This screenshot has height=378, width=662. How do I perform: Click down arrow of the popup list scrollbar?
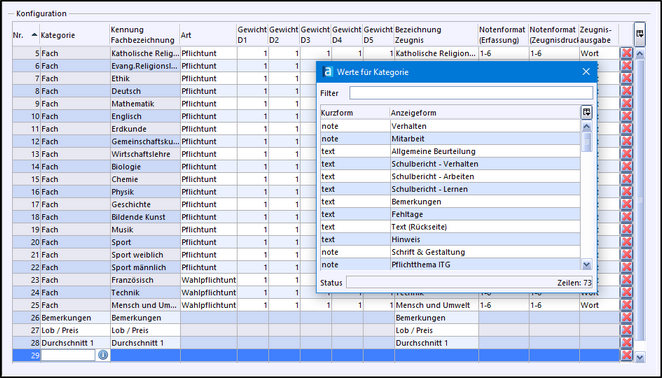[586, 265]
